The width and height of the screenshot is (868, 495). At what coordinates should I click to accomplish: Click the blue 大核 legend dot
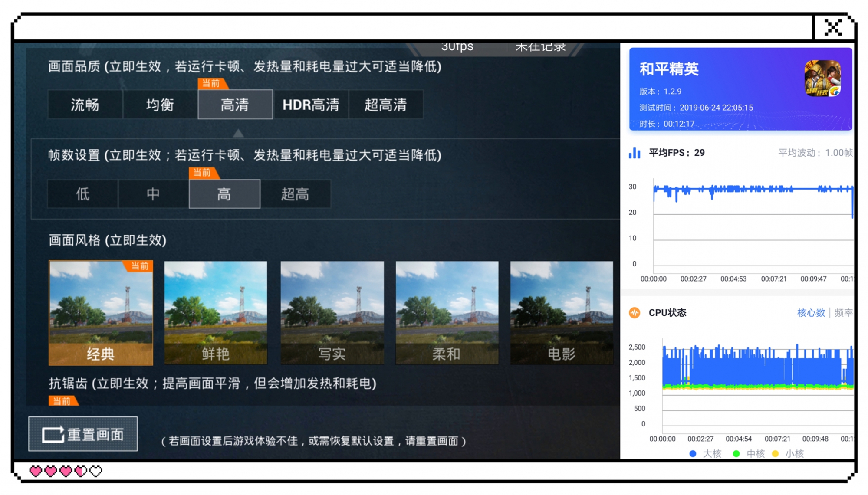[693, 454]
